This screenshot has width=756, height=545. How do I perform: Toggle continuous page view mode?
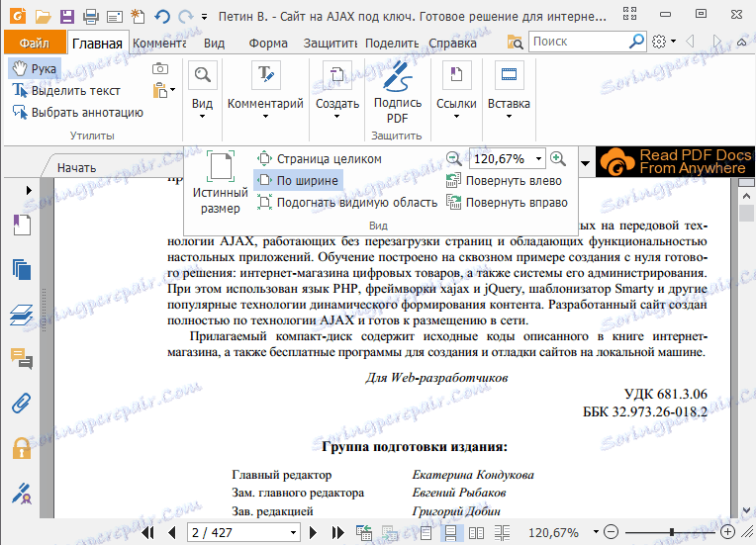tap(451, 532)
